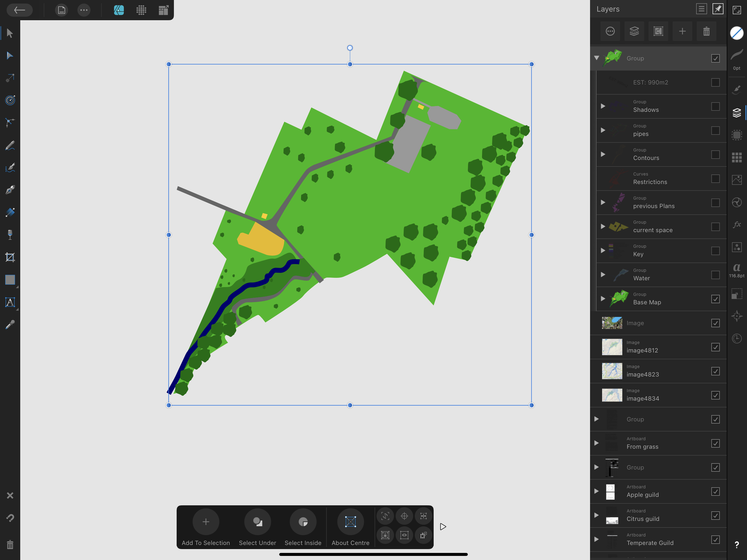Select the Pen tool

tap(10, 190)
